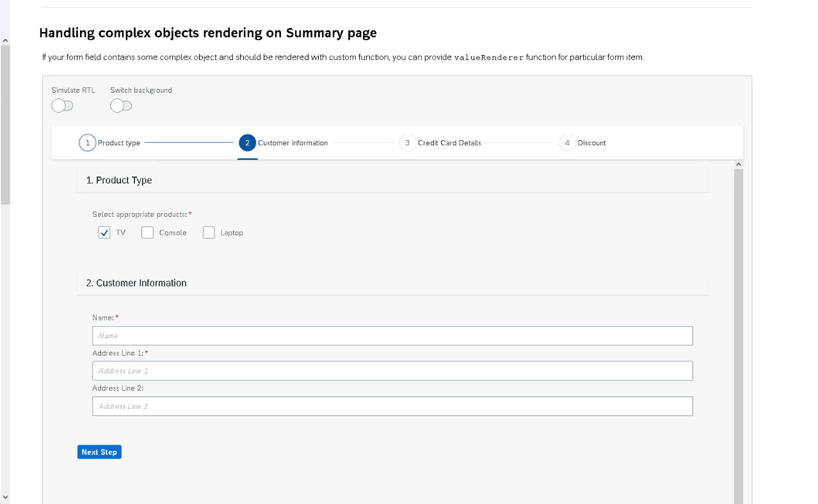Click the 2. Customer Information section header
The width and height of the screenshot is (818, 504).
click(x=136, y=283)
